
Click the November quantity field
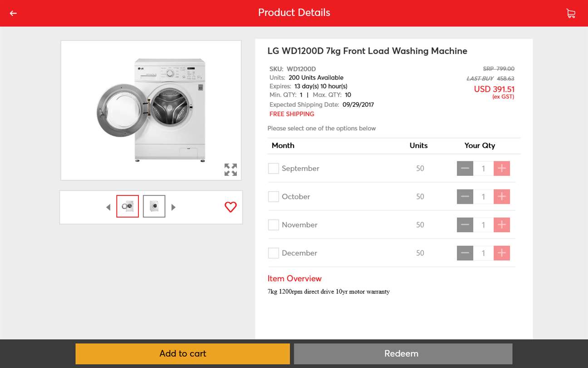coord(483,225)
